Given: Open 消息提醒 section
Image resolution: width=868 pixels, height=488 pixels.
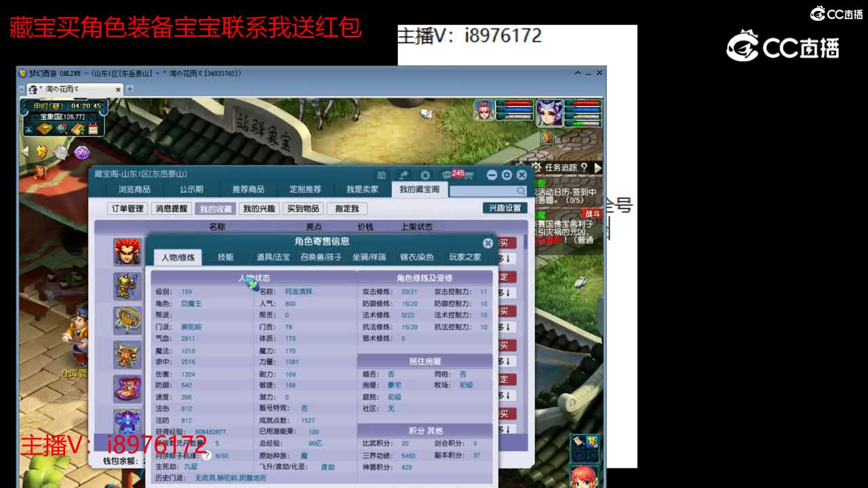Looking at the screenshot, I should coord(171,209).
